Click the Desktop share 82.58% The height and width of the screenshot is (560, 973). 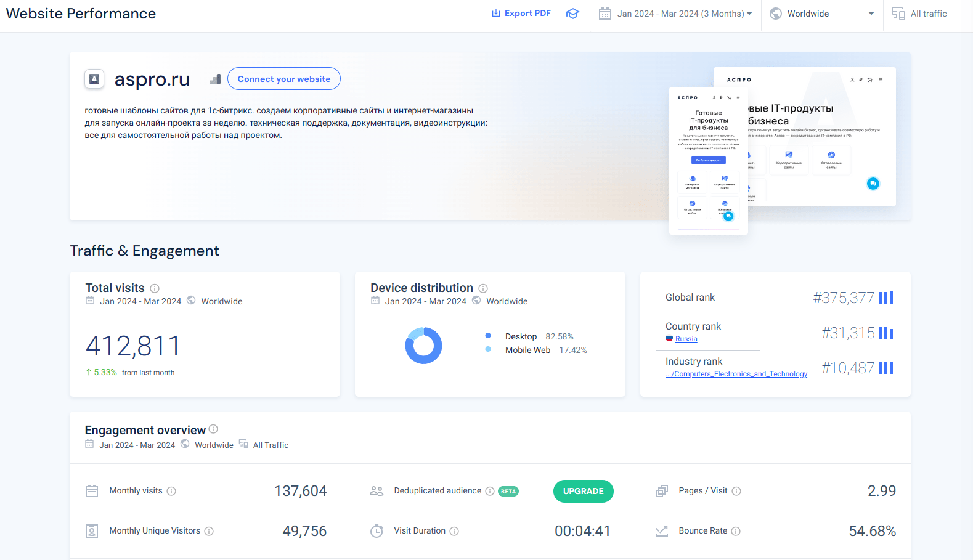(560, 336)
